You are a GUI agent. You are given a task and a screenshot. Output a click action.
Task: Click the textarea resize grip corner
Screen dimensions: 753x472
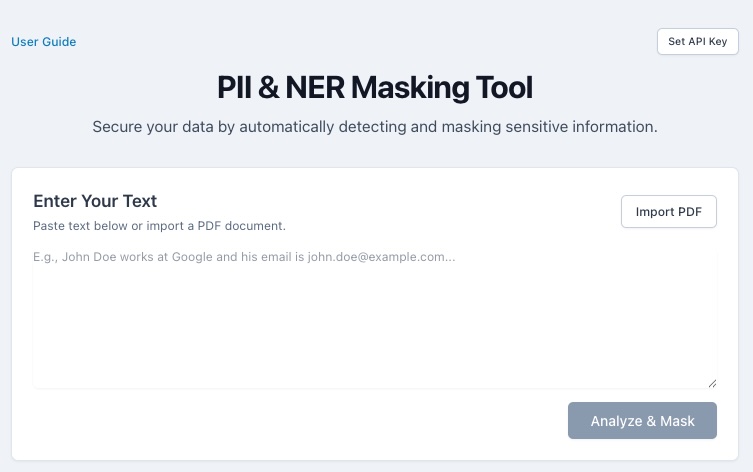tap(713, 383)
